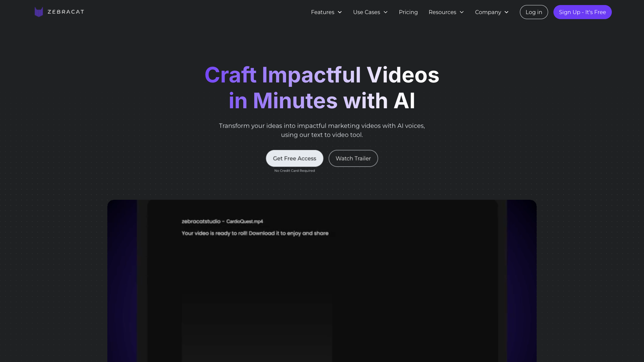Click the Zebracat logo icon
644x362 pixels.
[39, 12]
